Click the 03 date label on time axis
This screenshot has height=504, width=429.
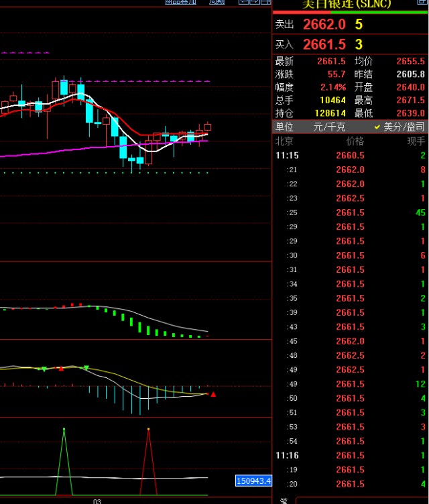[97, 501]
